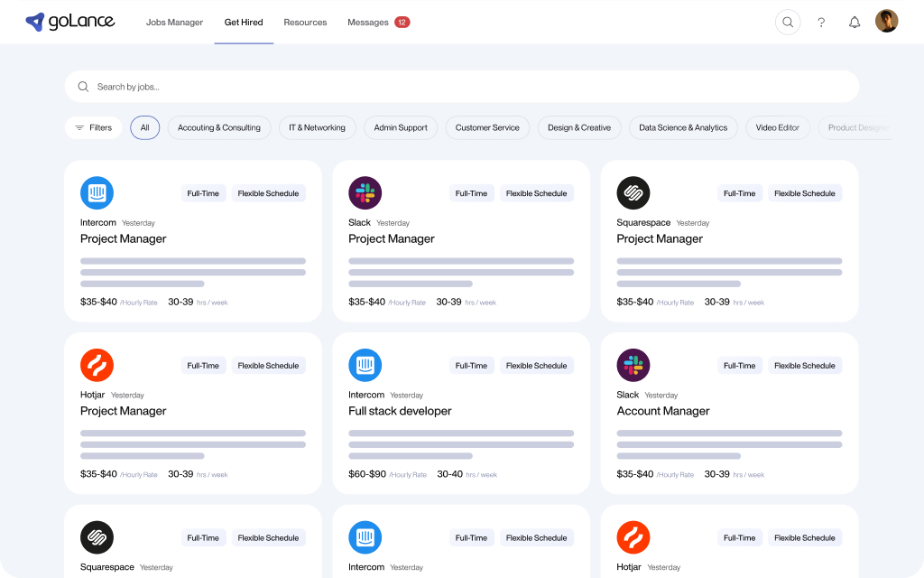Open Hotjar Project Manager job title
The width and height of the screenshot is (924, 578).
(123, 411)
